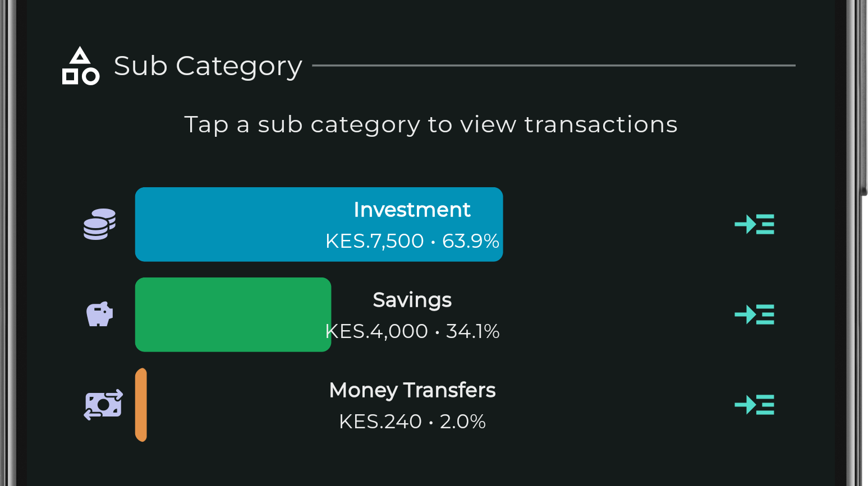Screen dimensions: 868x486
Task: Open transactions list for Money Transfers via arrow icon
Action: pyautogui.click(x=754, y=405)
